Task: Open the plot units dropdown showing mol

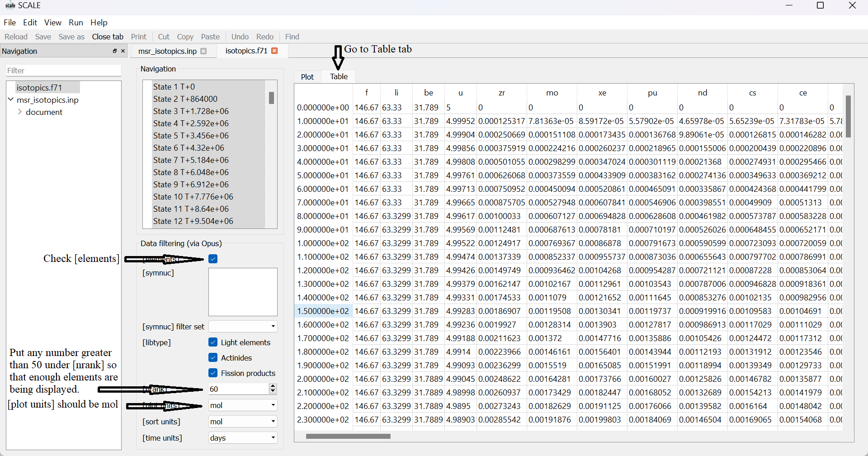Action: coord(243,405)
